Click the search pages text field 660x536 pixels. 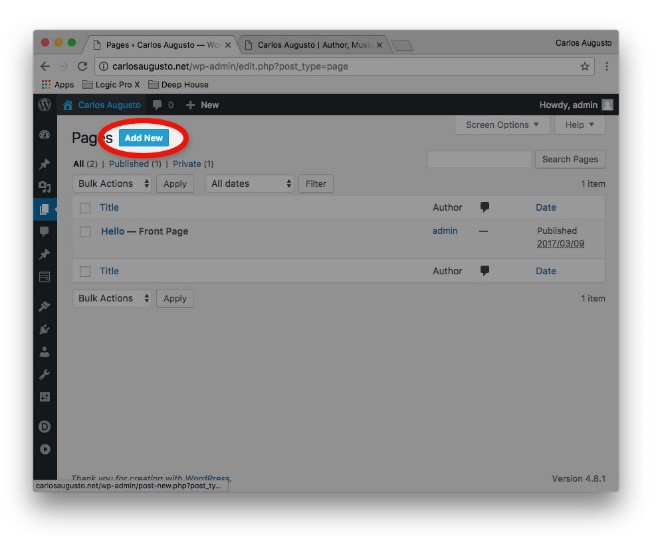tap(479, 159)
